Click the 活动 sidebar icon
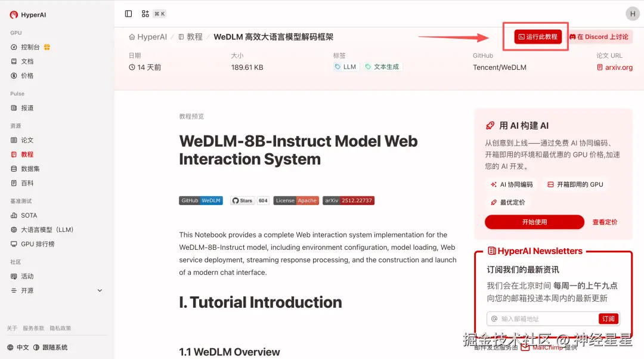 (14, 276)
